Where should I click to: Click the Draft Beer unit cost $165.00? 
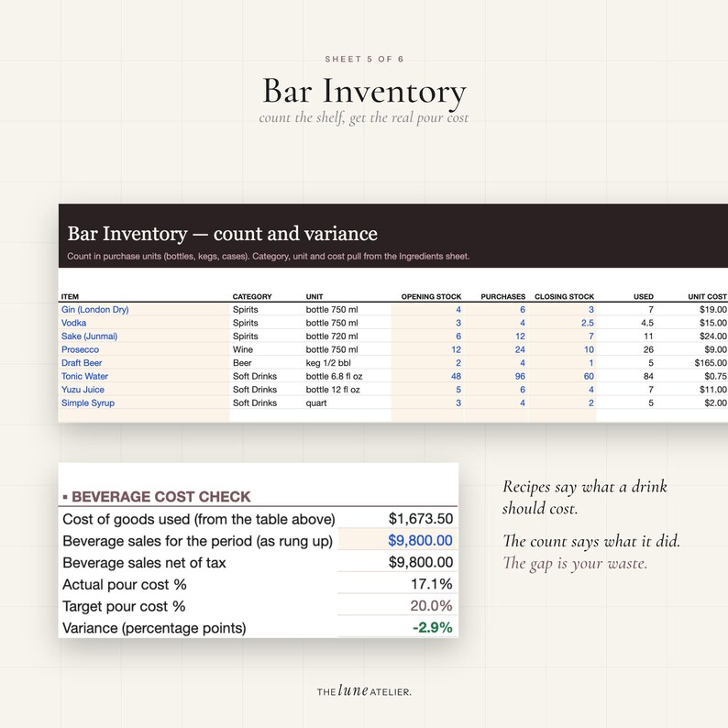click(x=711, y=363)
